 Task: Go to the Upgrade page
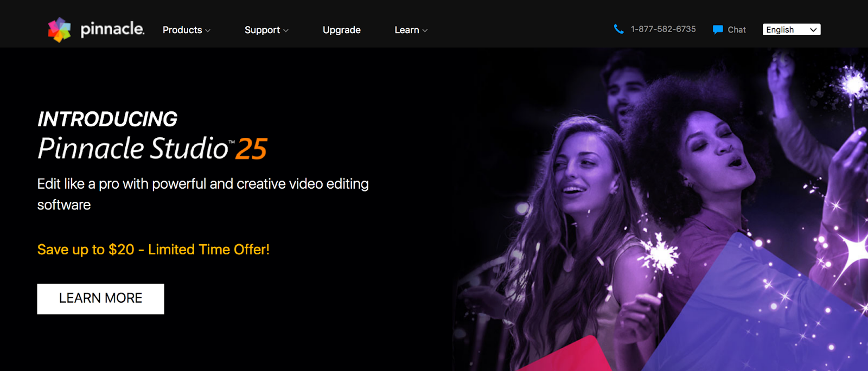(342, 30)
